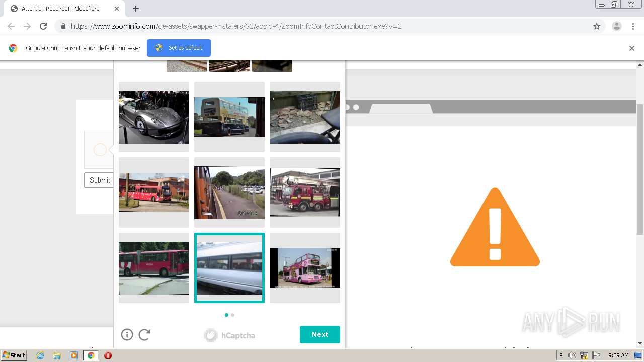Reload the page in Chrome
The width and height of the screenshot is (644, 362).
point(43,26)
